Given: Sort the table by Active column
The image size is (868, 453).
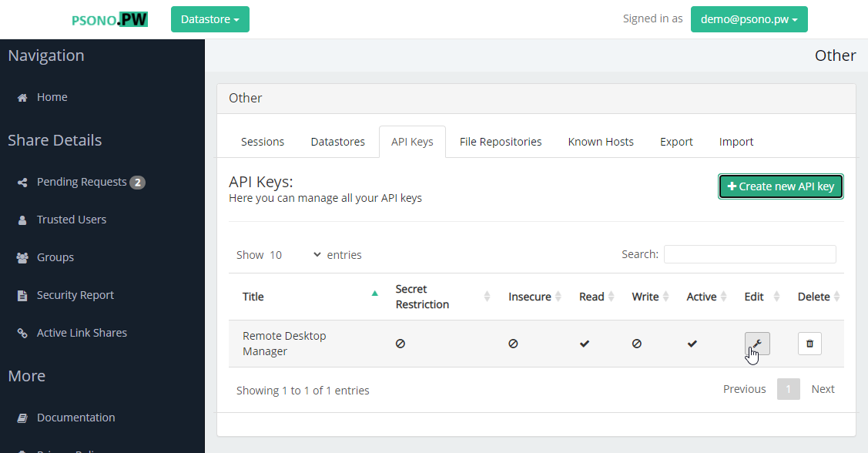Looking at the screenshot, I should (702, 297).
